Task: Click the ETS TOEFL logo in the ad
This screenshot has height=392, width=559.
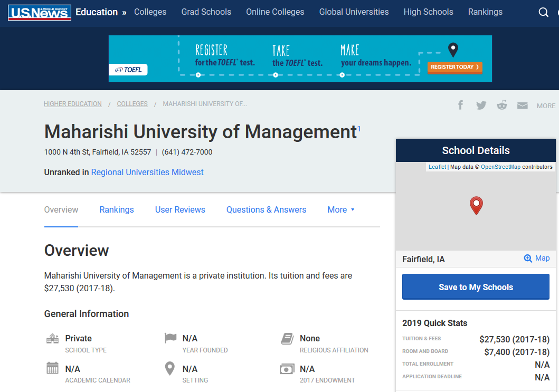Action: [x=128, y=70]
